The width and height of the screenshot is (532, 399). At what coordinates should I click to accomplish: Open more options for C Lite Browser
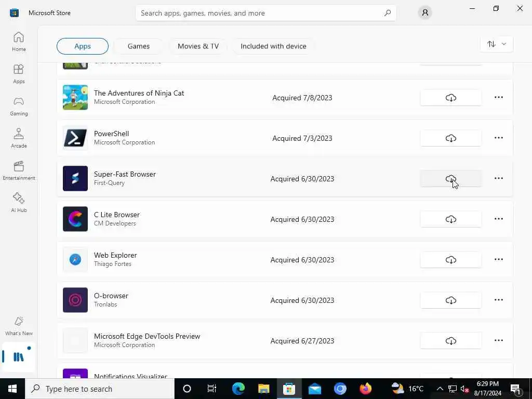(498, 219)
